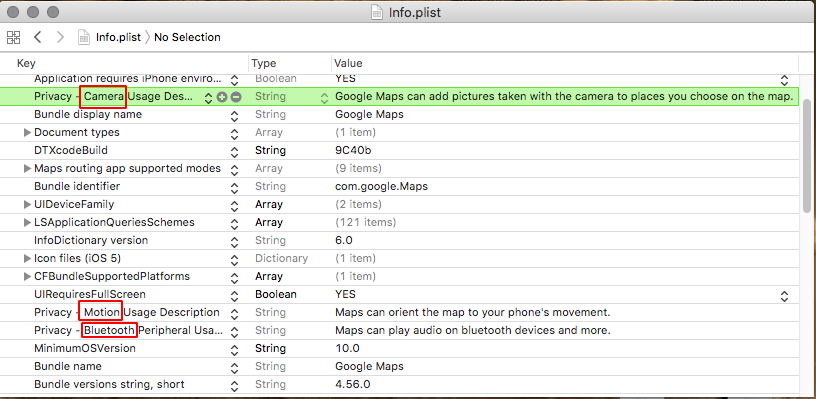
Task: Select the Bluetooth audio description value
Action: pyautogui.click(x=473, y=330)
